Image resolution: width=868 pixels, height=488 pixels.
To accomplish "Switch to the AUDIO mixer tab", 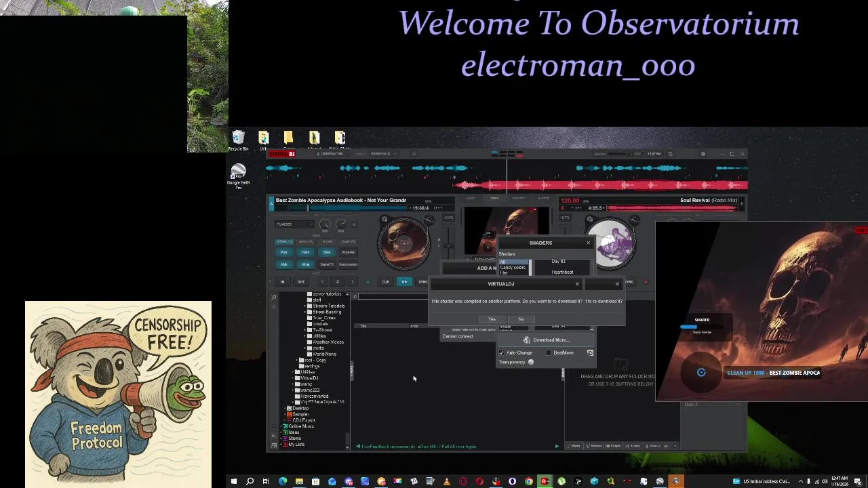I will 470,198.
